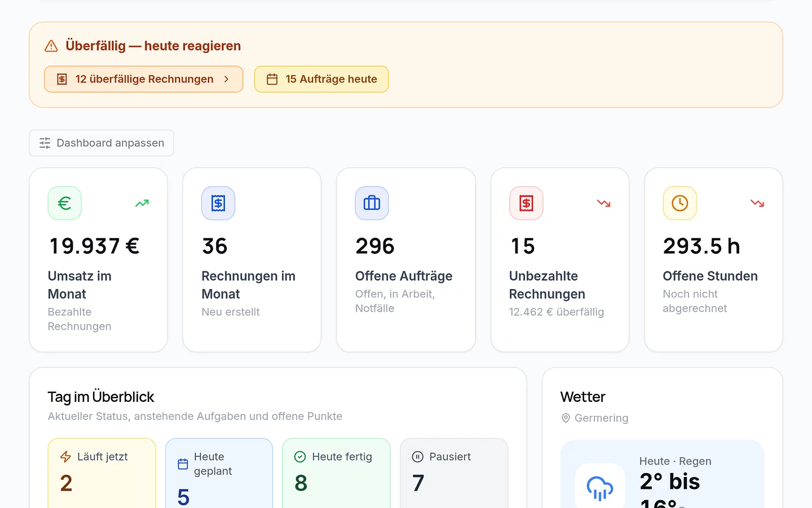Click the Wetter widget heading
812x508 pixels.
coord(583,397)
